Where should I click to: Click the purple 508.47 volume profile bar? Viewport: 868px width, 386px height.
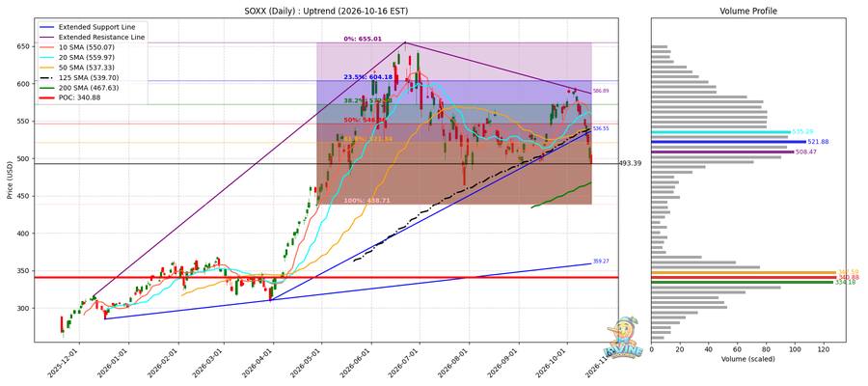[x=722, y=152]
